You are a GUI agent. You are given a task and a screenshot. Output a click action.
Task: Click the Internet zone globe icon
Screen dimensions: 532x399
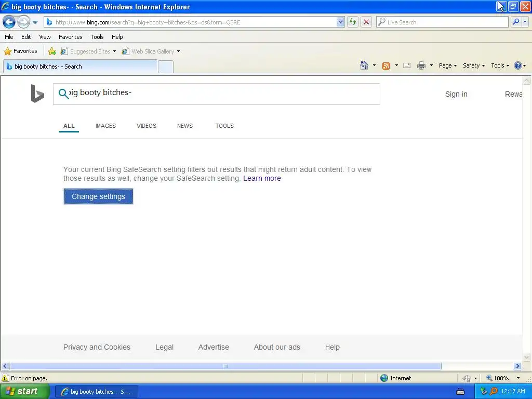[384, 378]
